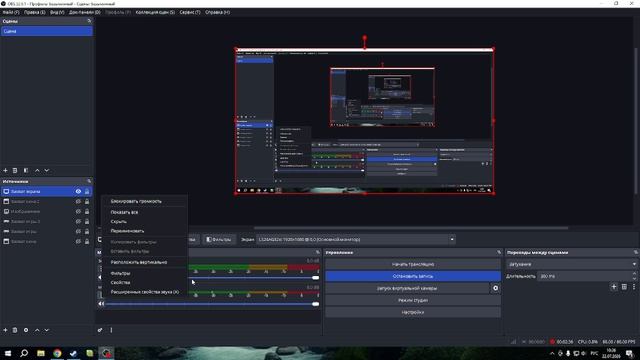The height and width of the screenshot is (360, 640).
Task: Open the Экран monitor selection dropdown
Action: click(356, 240)
